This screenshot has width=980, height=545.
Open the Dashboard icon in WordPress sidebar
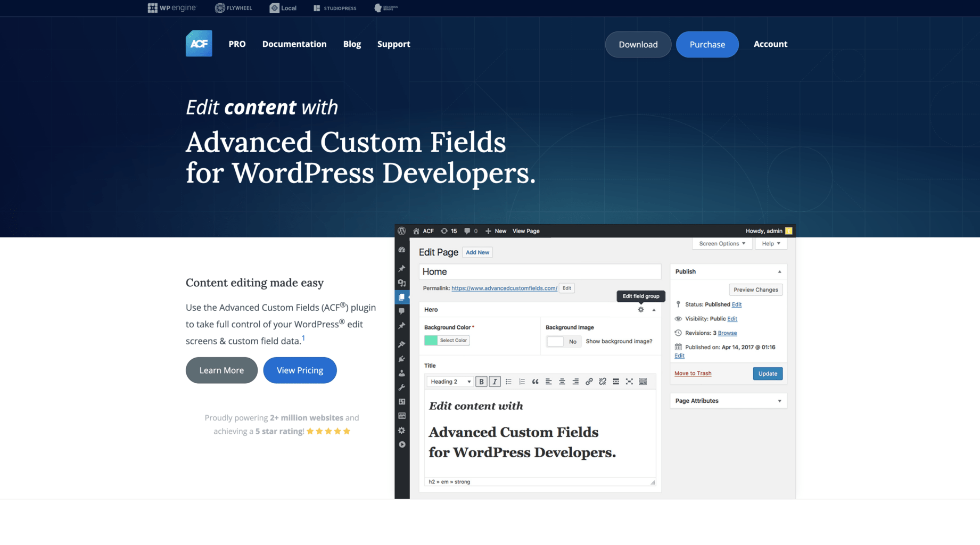[402, 250]
